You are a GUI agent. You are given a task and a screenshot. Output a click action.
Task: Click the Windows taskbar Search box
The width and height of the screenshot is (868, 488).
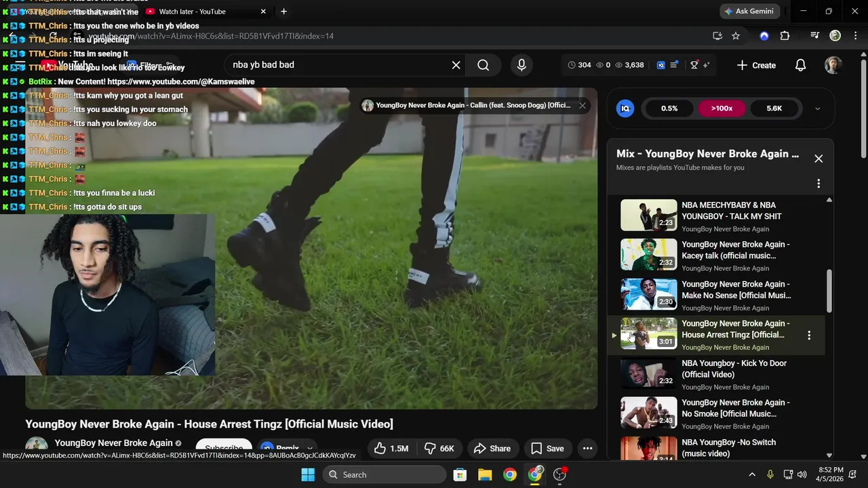(383, 474)
